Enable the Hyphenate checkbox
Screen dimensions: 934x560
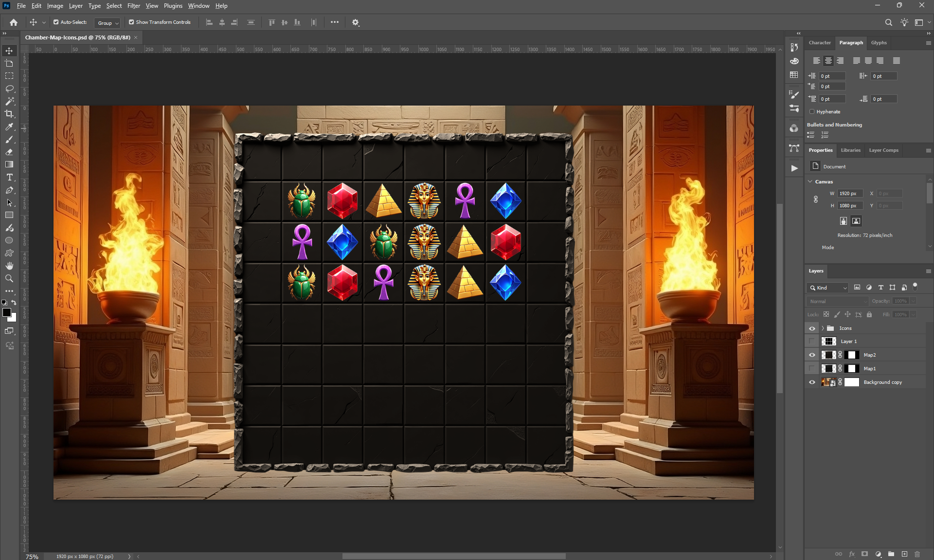(812, 112)
